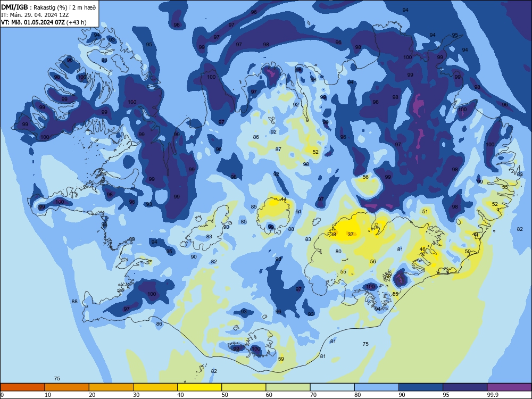Click the '40' label under the color scale
Screen dimensions: 532x399
181,395
